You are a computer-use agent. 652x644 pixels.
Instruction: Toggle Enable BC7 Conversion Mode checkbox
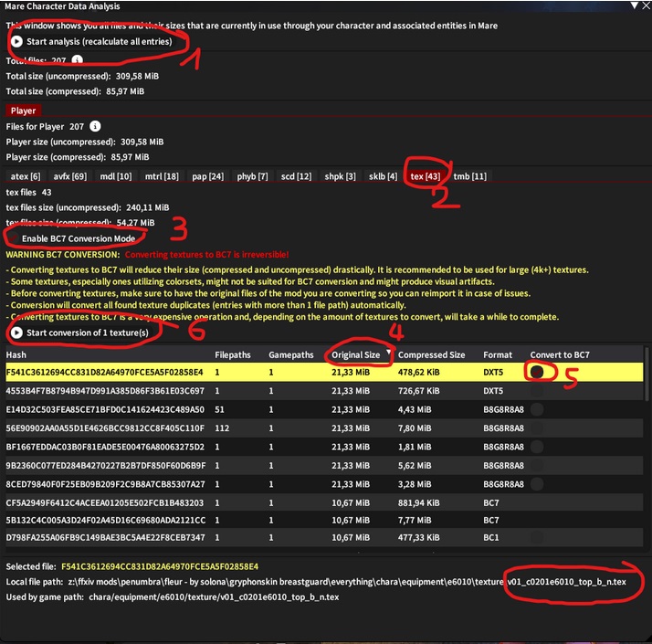coord(13,238)
